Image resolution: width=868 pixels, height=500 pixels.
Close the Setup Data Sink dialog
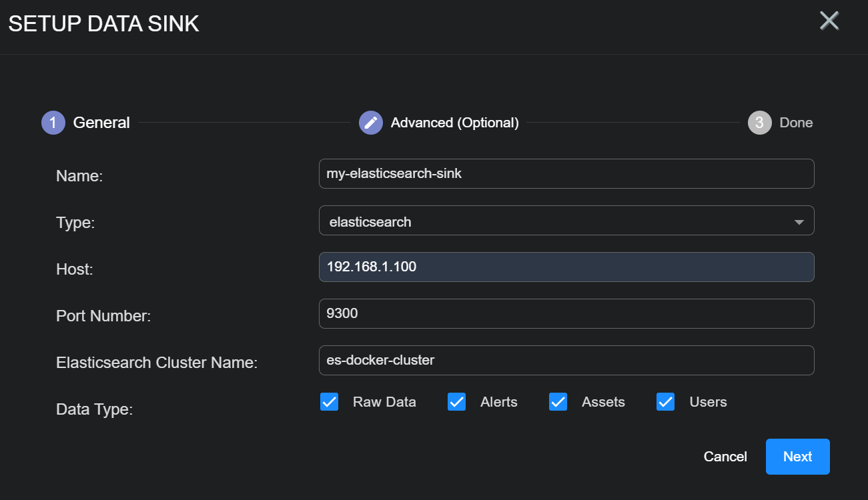(x=829, y=21)
